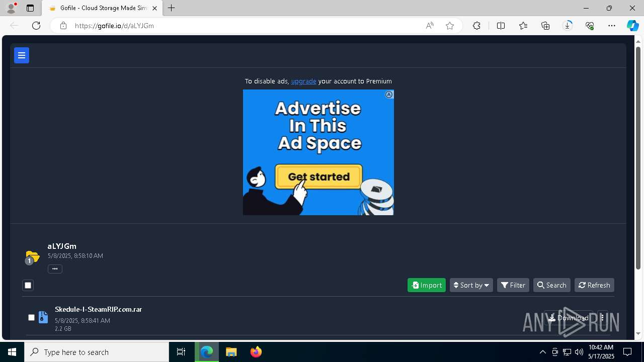Tick the select-all files checkbox
The width and height of the screenshot is (644, 362).
[28, 285]
